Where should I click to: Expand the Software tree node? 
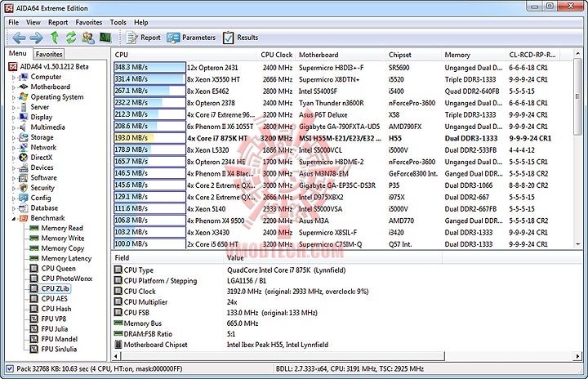tap(14, 178)
